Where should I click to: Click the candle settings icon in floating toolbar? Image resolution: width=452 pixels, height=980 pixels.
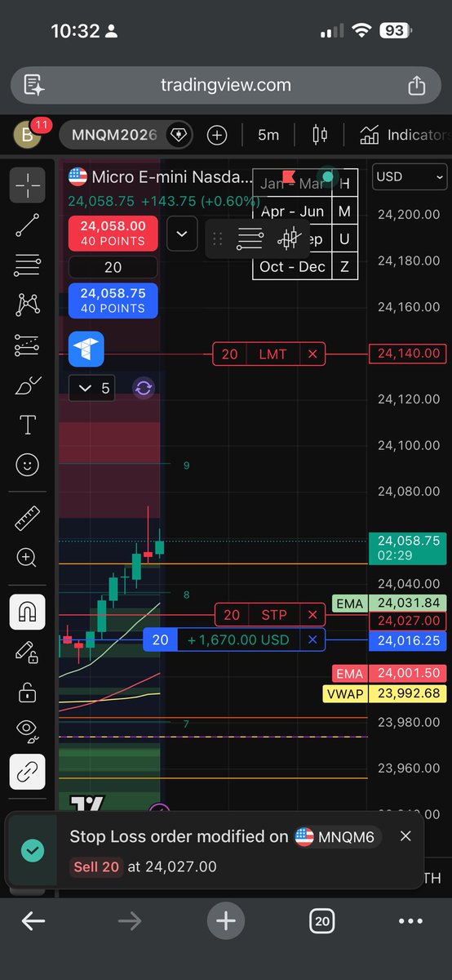coord(289,239)
